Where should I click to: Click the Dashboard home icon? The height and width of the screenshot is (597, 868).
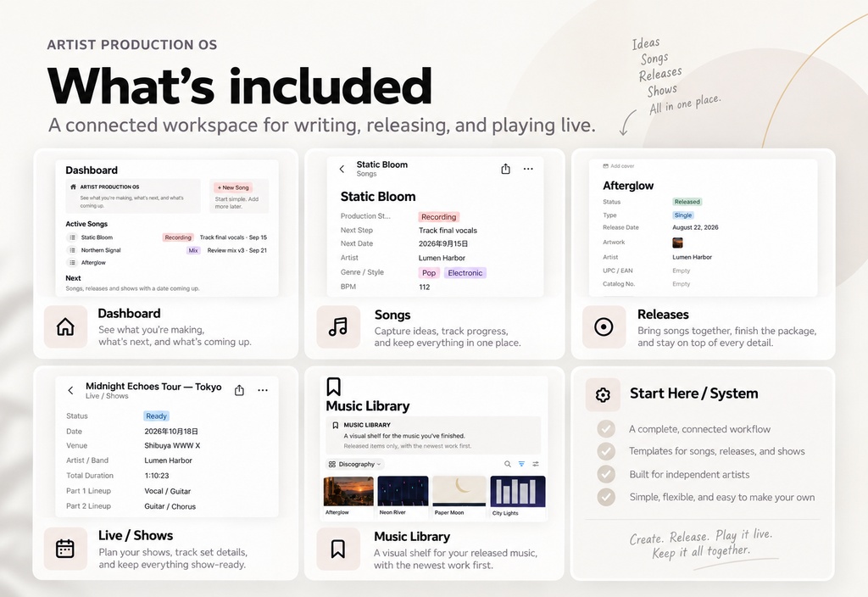[x=65, y=326]
